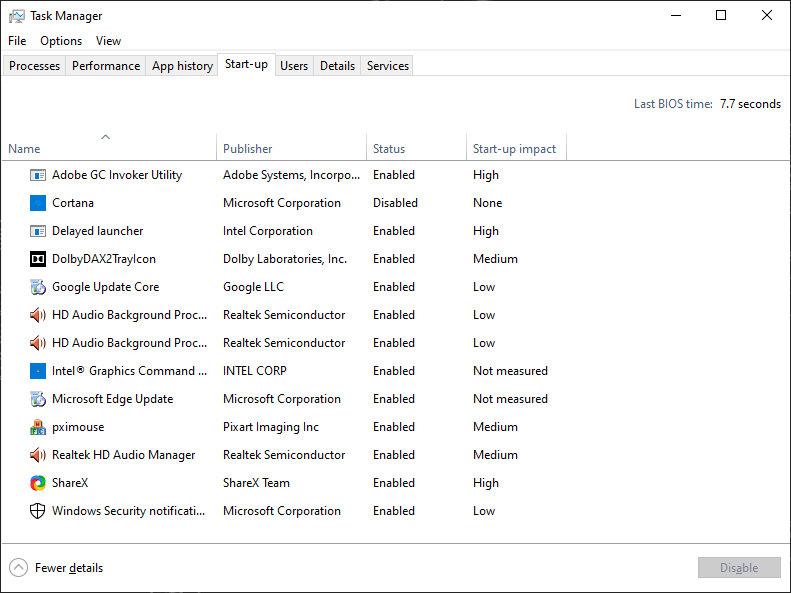Switch to the Details tab
This screenshot has width=791, height=593.
point(337,66)
